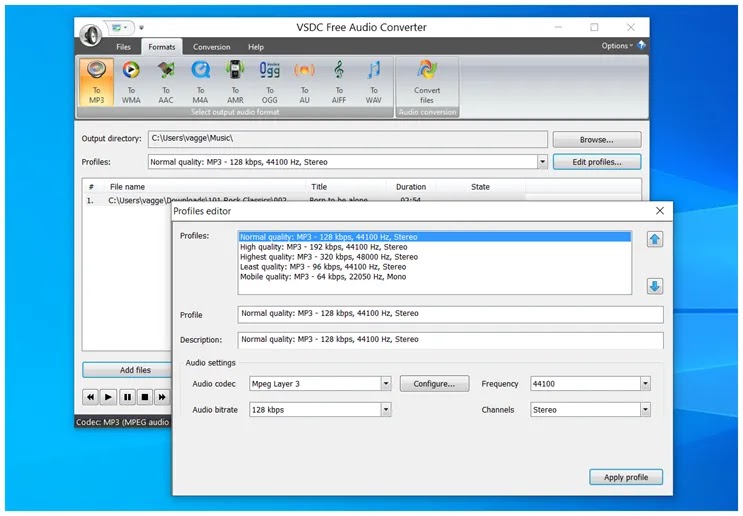
Task: Click the Browse... button
Action: pyautogui.click(x=597, y=140)
